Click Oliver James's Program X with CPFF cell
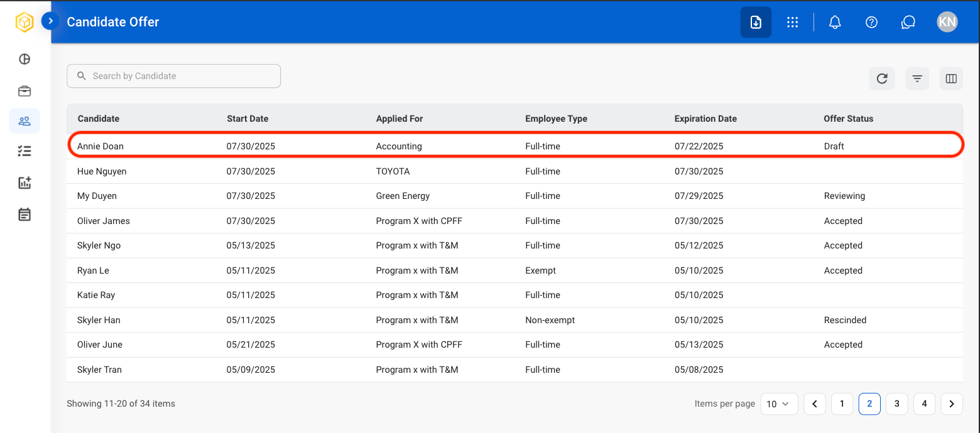The image size is (980, 433). tap(419, 221)
